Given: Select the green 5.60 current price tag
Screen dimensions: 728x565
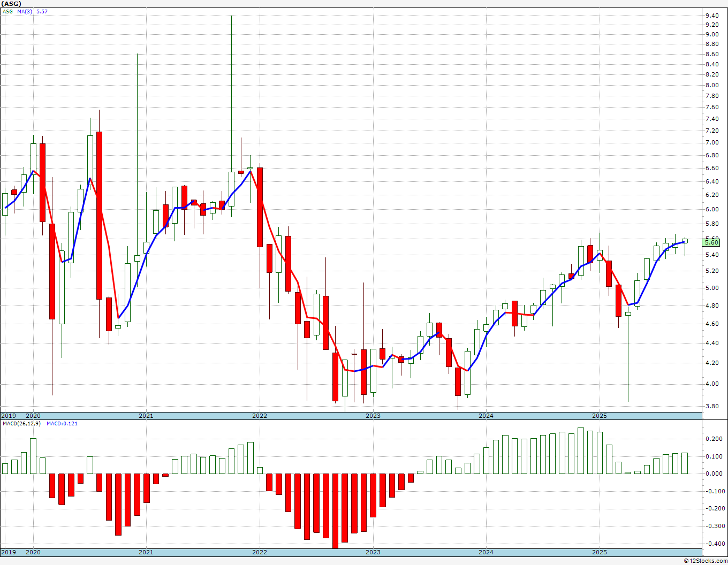Looking at the screenshot, I should point(712,242).
